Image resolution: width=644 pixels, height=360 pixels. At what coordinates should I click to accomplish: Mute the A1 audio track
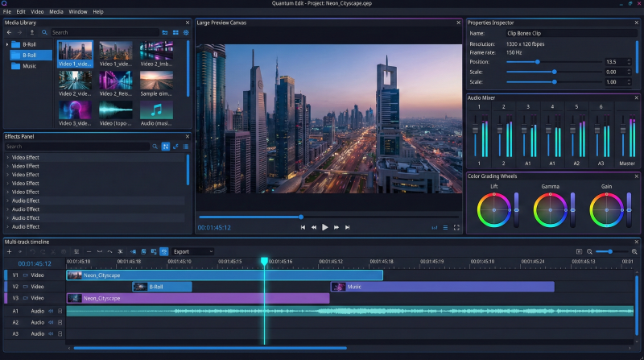[51, 311]
